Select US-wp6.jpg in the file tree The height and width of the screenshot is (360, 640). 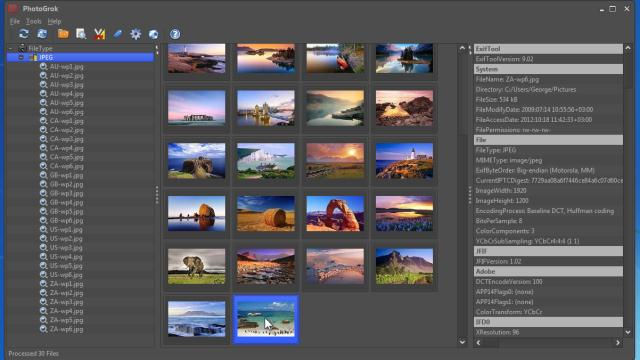[66, 275]
